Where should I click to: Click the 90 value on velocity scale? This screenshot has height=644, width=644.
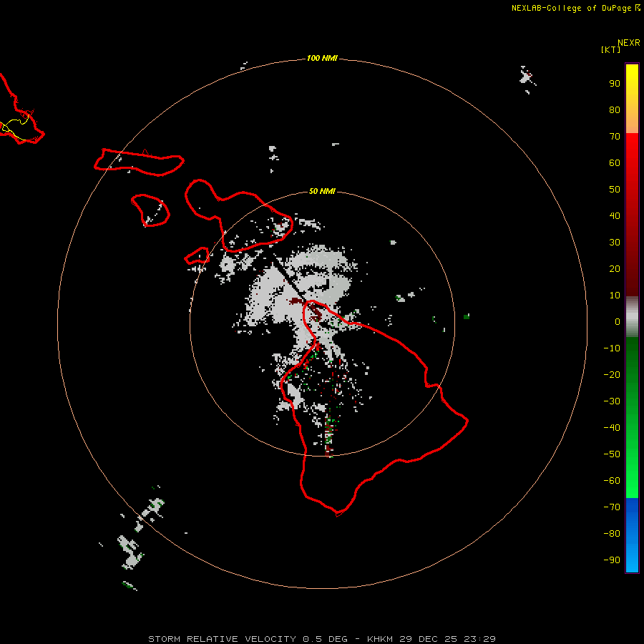coord(615,84)
